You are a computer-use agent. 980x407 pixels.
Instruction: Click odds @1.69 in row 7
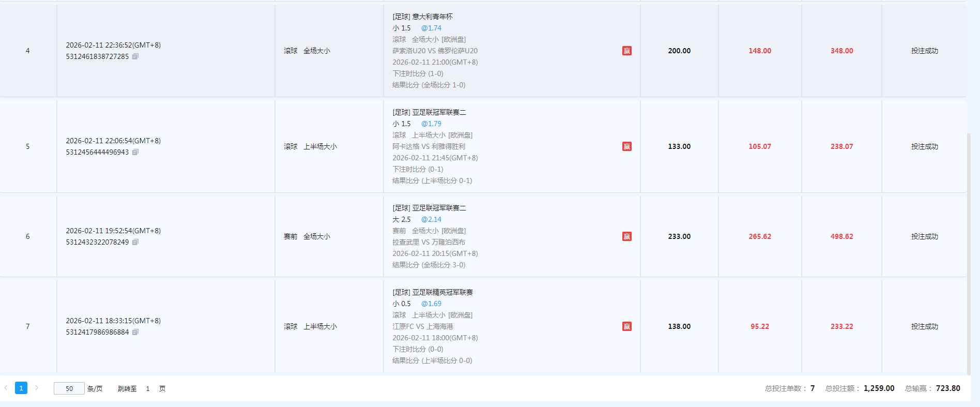point(431,304)
